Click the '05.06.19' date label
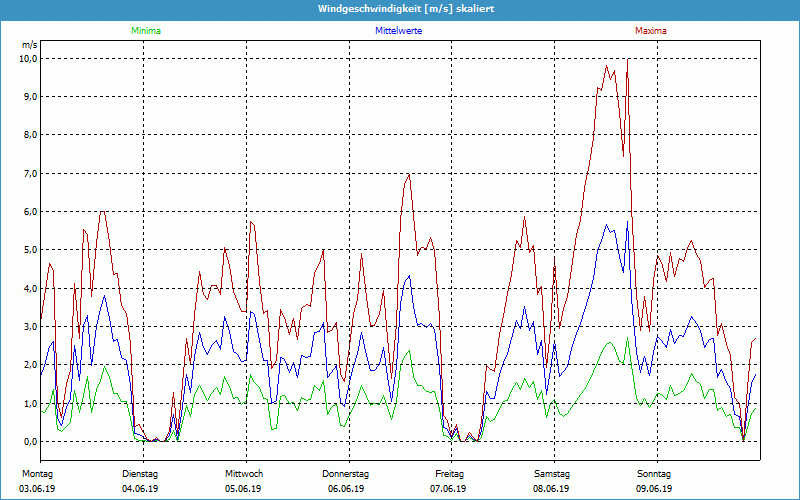 pos(243,489)
